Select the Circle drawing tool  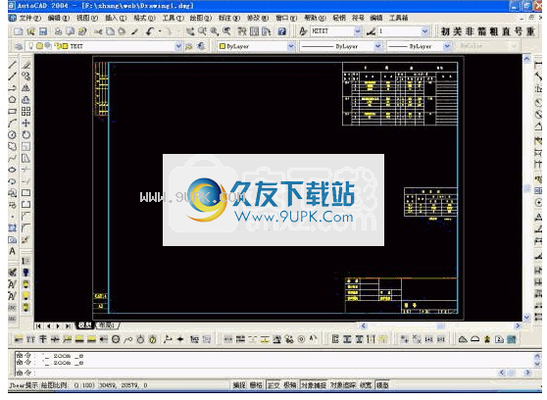[x=12, y=135]
